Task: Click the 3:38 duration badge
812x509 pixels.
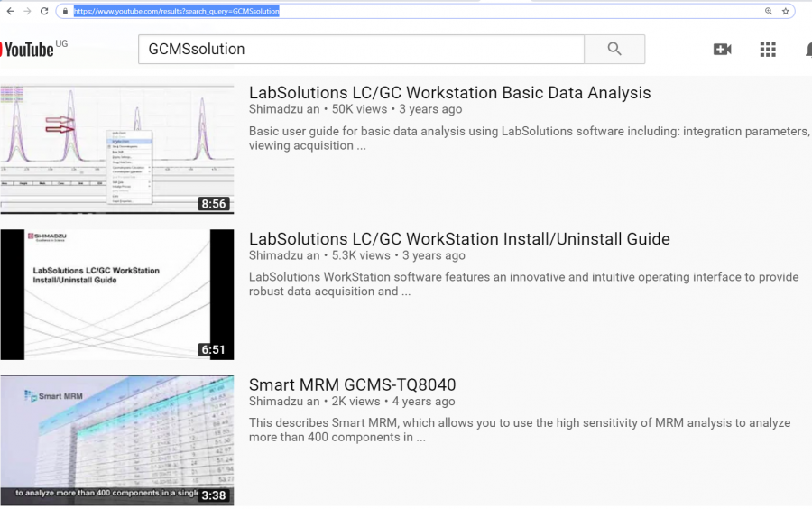Action: pos(214,495)
